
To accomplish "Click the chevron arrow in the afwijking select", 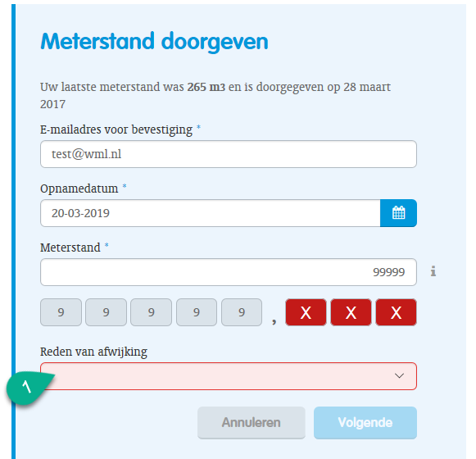I will coord(399,375).
